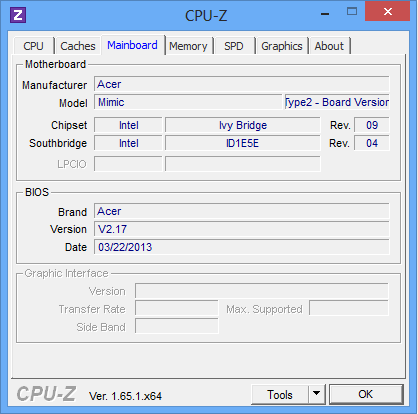Click the BIOS Version V2.17 field
418x414 pixels.
[242, 229]
